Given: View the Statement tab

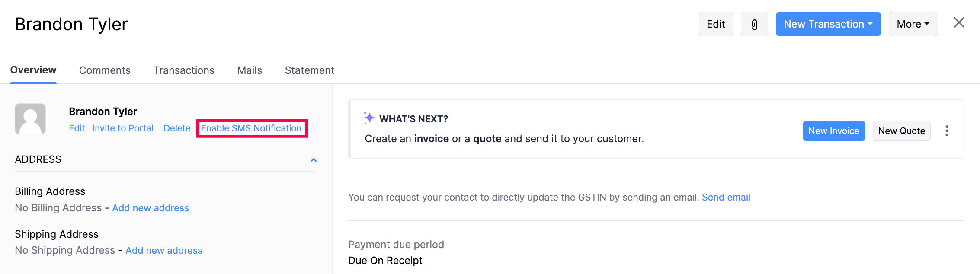Looking at the screenshot, I should [309, 70].
